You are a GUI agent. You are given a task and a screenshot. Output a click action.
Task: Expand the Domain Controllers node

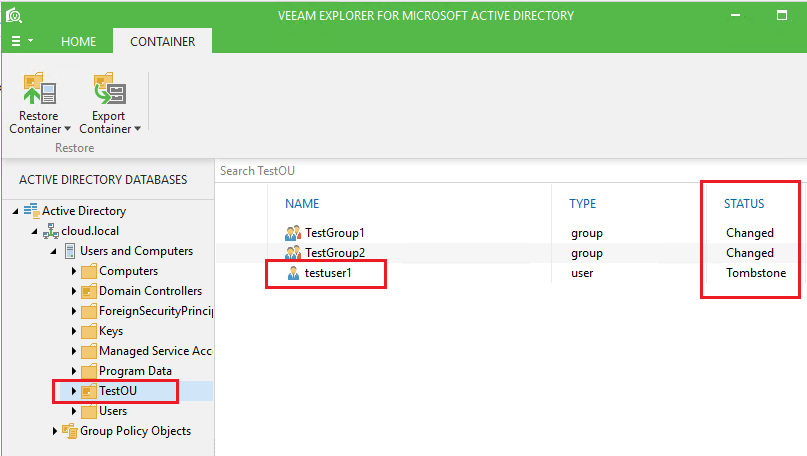coord(74,291)
